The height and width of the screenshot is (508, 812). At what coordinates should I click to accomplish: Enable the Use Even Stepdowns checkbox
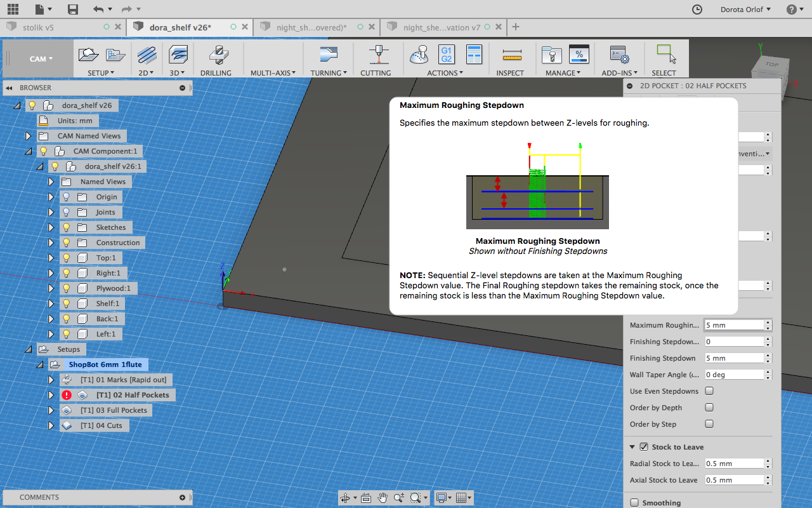[709, 391]
